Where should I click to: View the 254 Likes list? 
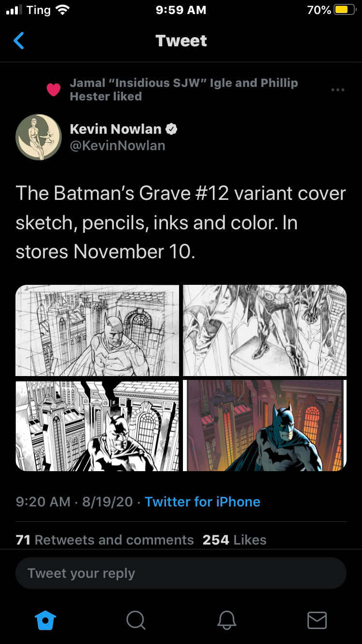pos(235,540)
